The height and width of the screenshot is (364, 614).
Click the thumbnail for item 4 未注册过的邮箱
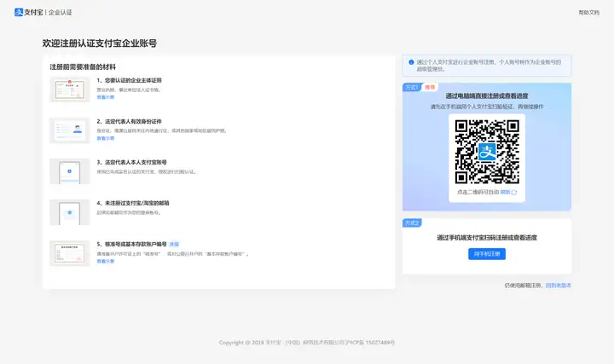pos(70,212)
